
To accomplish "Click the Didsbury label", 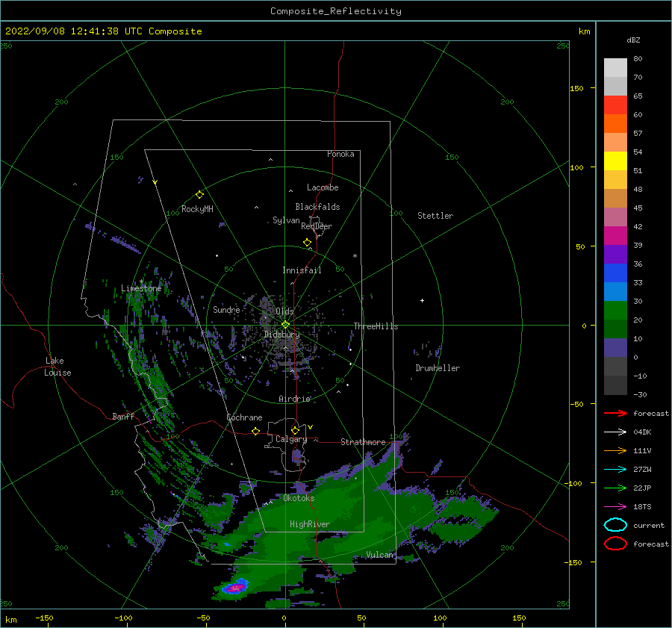I will pyautogui.click(x=282, y=335).
